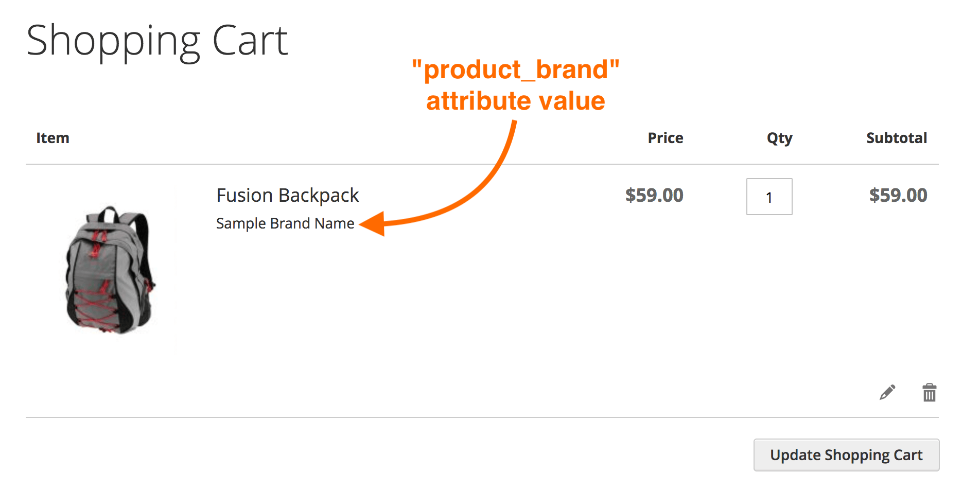Viewport: 980px width, 490px height.
Task: Click the Shopping Cart page heading
Action: click(x=157, y=41)
